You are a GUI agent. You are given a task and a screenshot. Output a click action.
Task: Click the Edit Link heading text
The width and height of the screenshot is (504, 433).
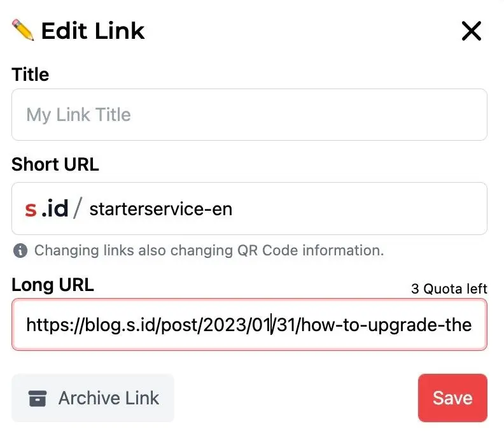(x=93, y=31)
